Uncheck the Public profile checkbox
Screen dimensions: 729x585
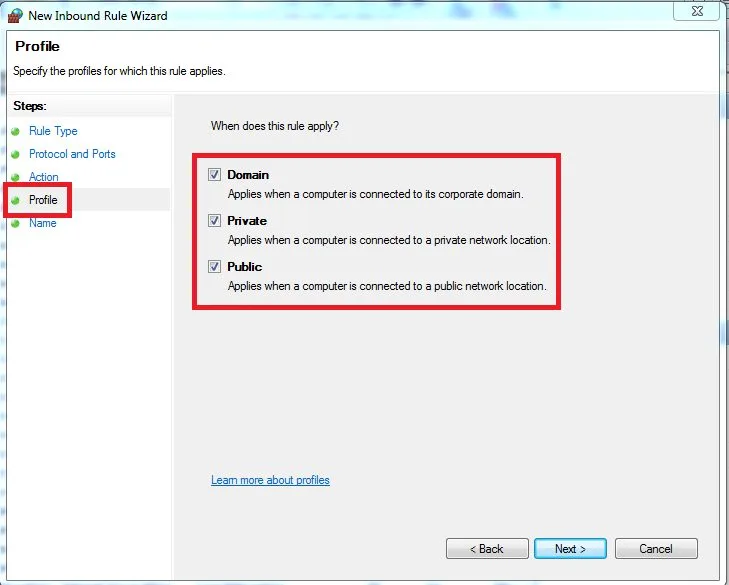214,267
